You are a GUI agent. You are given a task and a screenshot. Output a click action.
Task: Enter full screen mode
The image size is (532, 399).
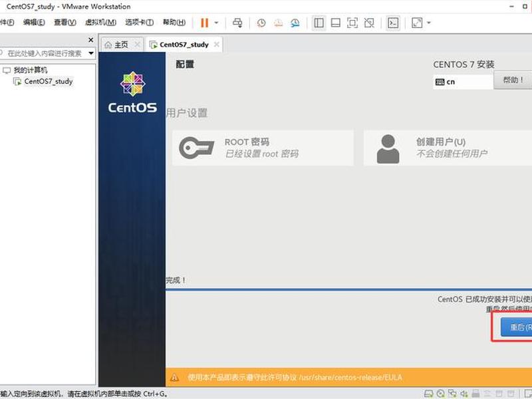pos(352,23)
